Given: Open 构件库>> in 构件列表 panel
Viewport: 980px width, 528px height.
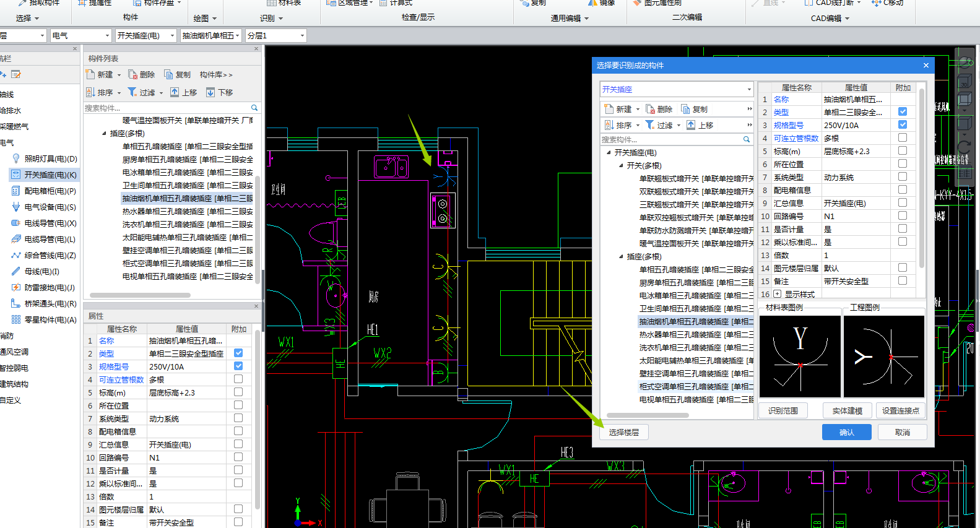Looking at the screenshot, I should pos(216,74).
